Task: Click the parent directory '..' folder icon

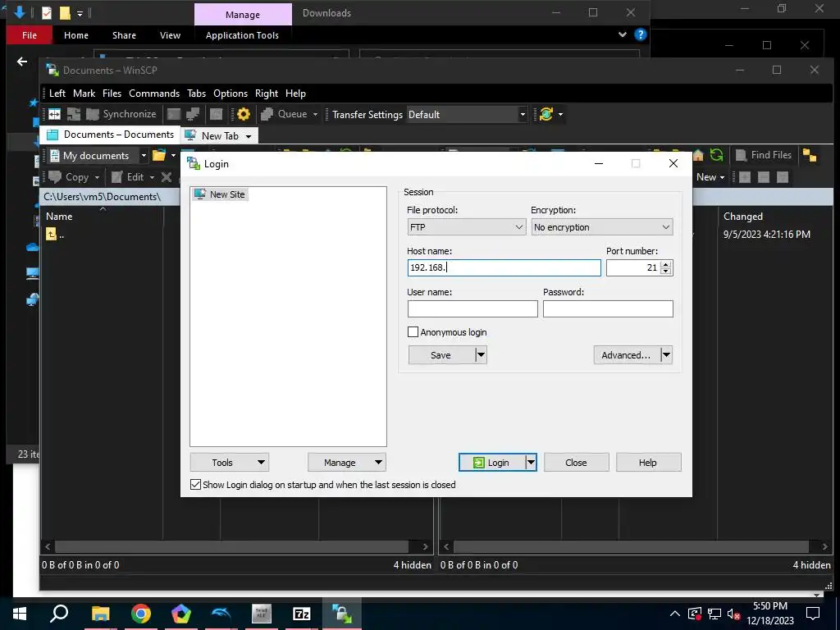Action: pyautogui.click(x=51, y=234)
